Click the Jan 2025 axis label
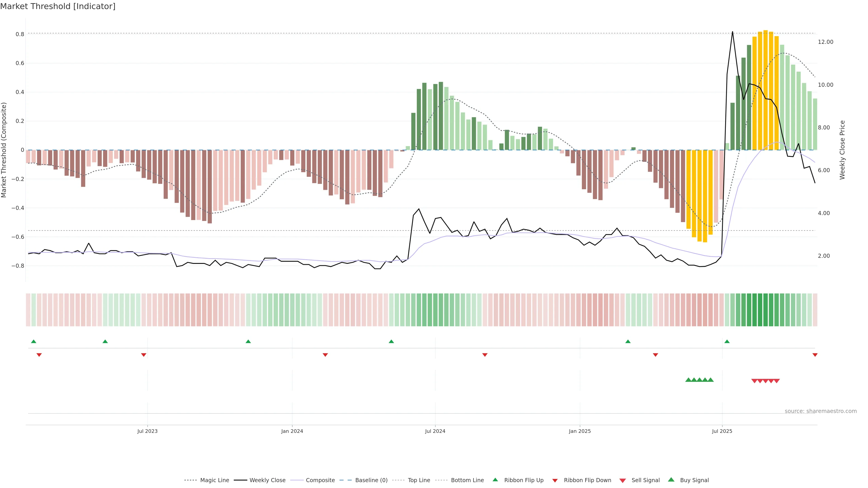 click(x=580, y=431)
